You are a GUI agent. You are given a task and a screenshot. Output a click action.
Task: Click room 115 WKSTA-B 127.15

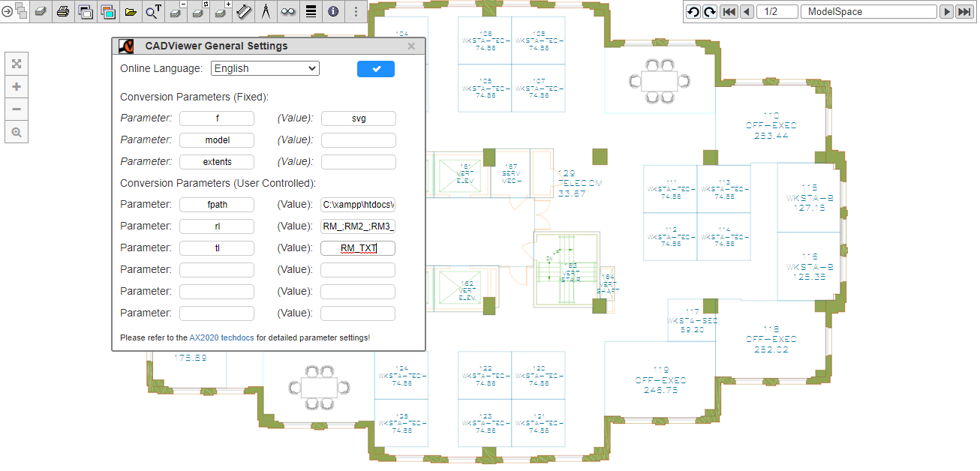point(809,197)
